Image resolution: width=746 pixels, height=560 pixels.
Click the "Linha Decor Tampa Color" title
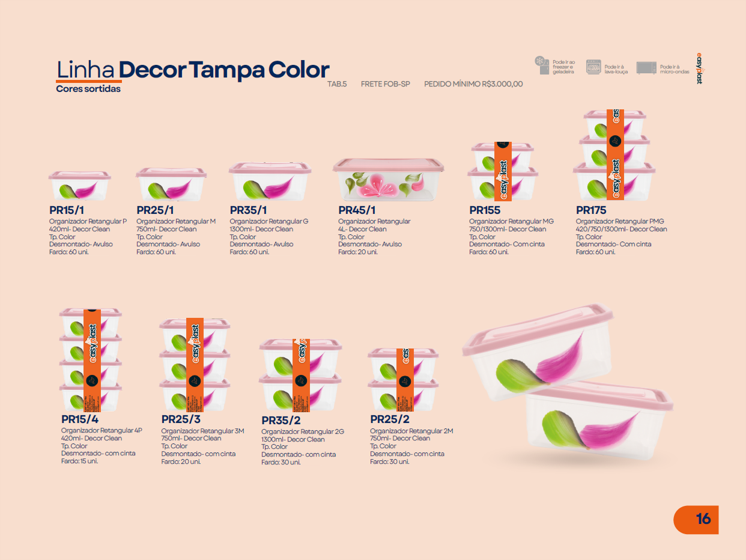(193, 70)
